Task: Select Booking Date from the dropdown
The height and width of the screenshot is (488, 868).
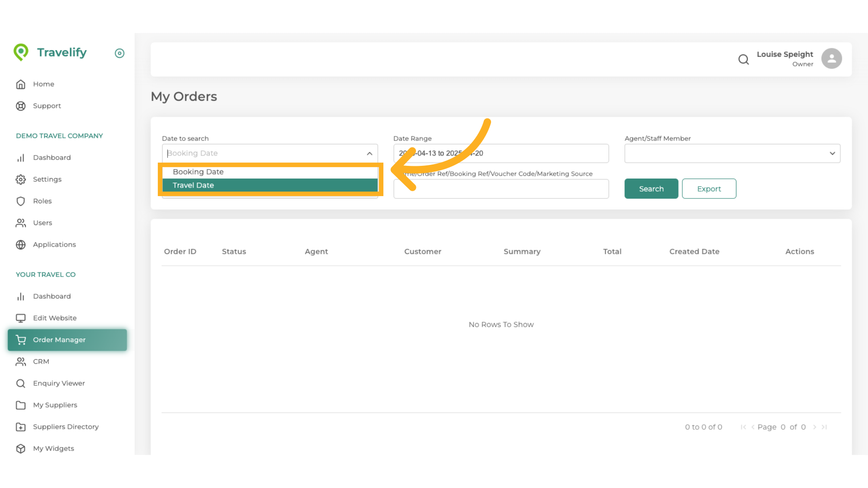Action: 198,172
